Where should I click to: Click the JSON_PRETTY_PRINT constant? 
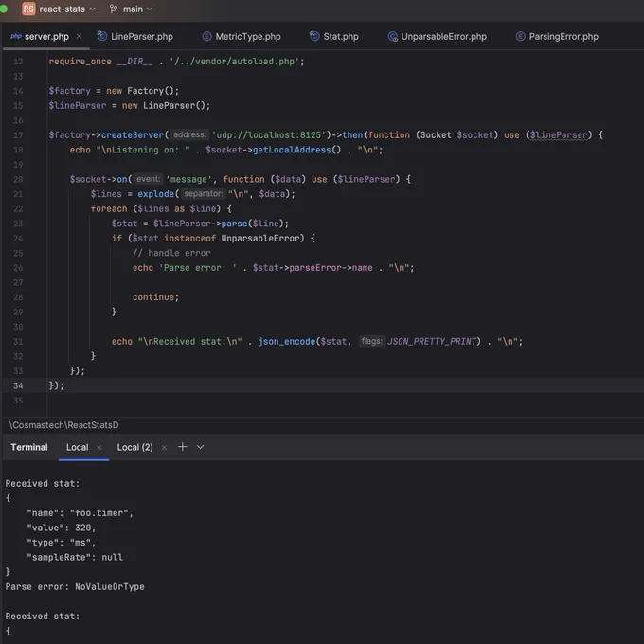[431, 342]
